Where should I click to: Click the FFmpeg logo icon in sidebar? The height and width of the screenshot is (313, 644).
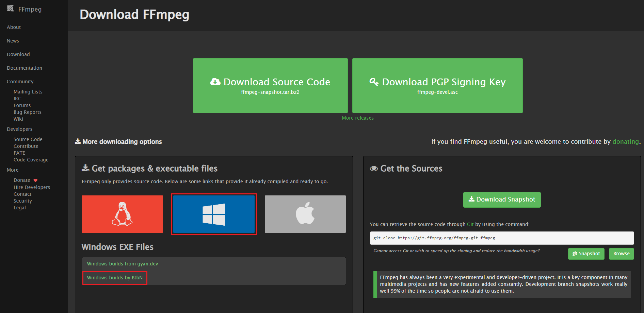click(x=10, y=8)
